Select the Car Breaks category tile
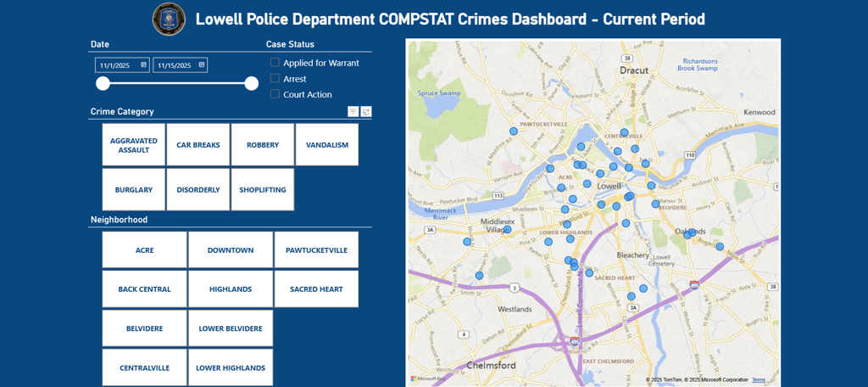868x387 pixels. click(x=198, y=145)
